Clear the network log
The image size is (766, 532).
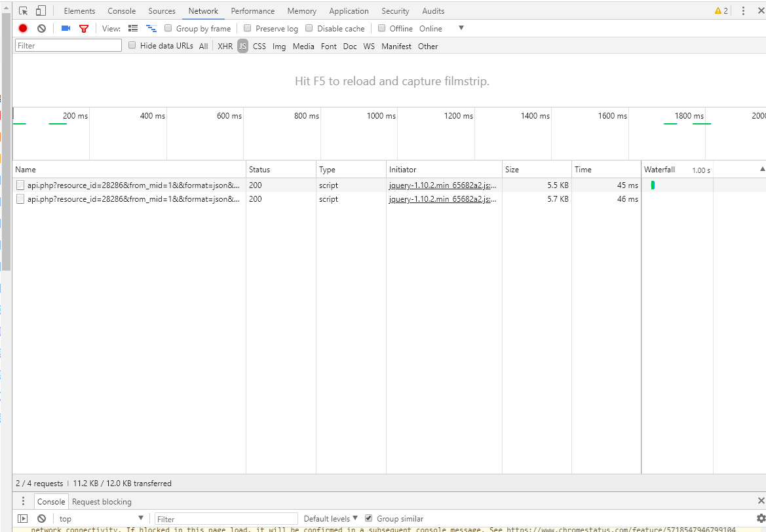(41, 28)
